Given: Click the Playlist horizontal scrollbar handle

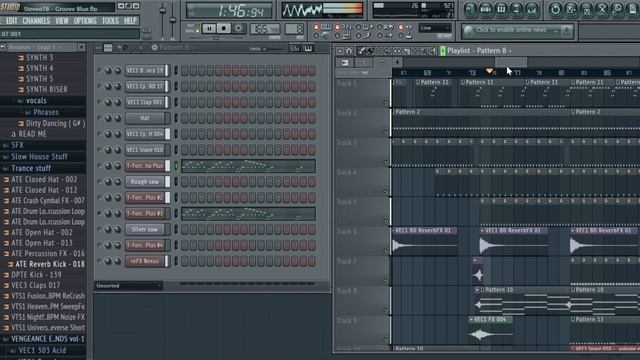Looking at the screenshot, I should coord(511,62).
